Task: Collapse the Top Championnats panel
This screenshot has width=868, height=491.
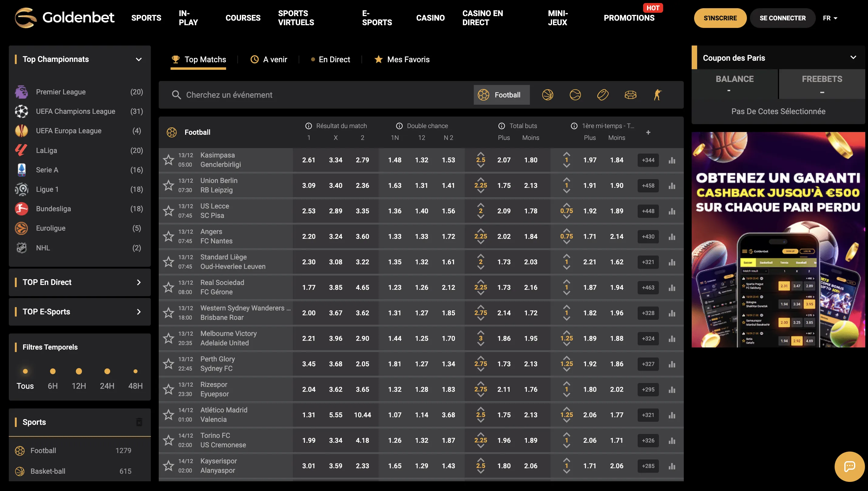Action: [x=138, y=59]
